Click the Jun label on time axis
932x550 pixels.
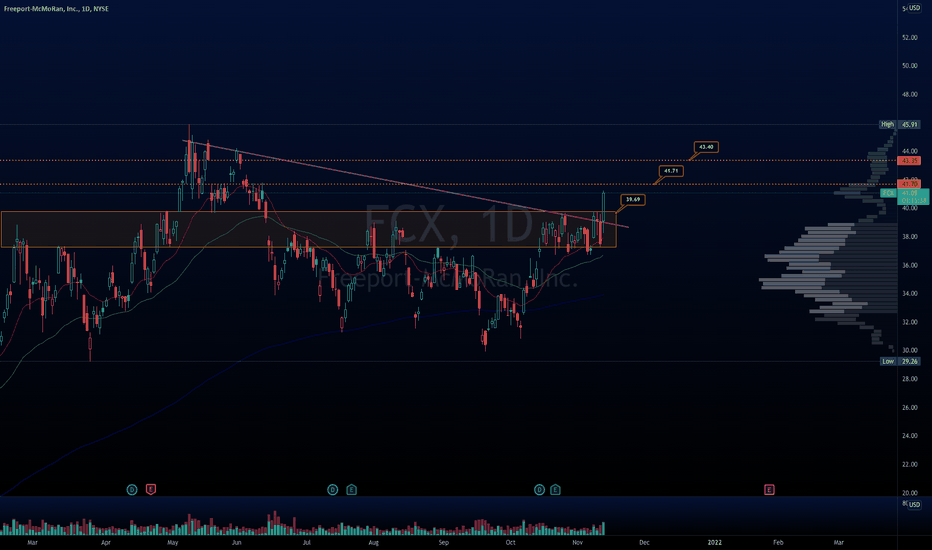point(237,543)
